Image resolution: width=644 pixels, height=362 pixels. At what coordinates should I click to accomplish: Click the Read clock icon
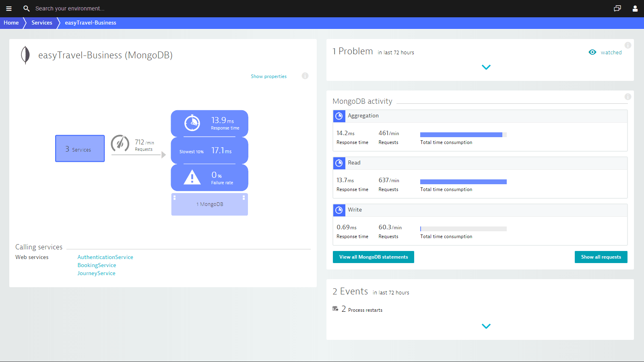click(339, 163)
